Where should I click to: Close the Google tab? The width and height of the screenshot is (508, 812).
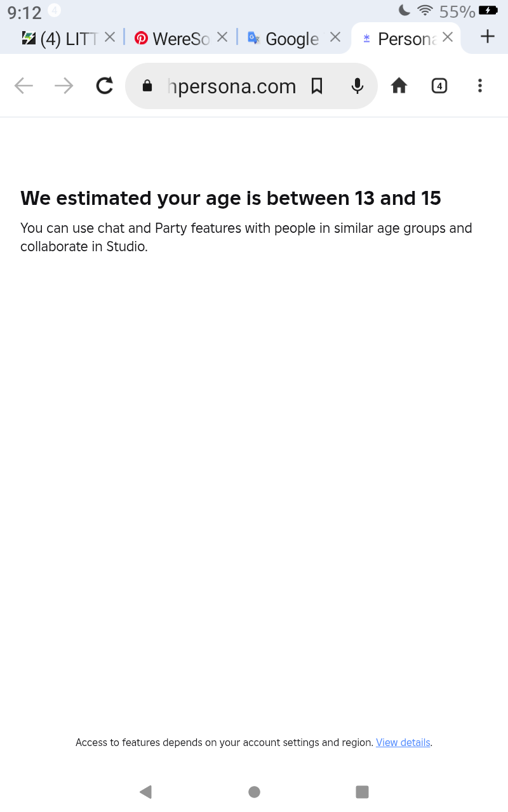[335, 37]
